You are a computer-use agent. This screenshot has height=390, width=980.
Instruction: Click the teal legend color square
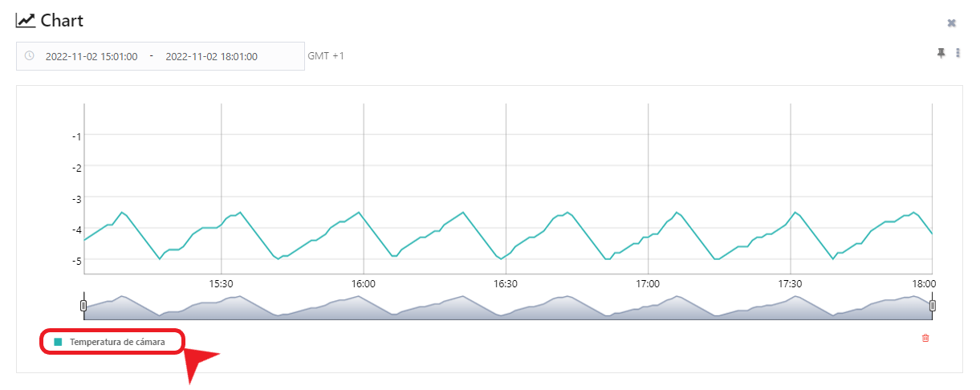[x=58, y=342]
